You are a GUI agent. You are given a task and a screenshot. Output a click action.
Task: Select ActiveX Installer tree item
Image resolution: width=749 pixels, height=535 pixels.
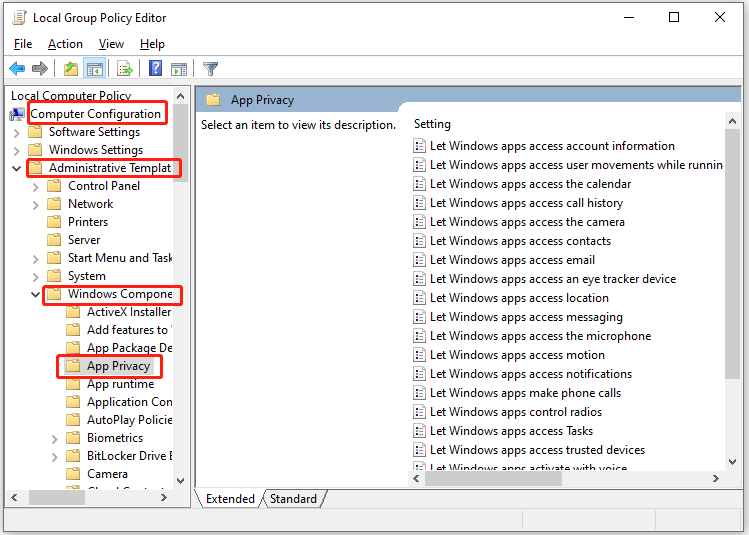click(x=129, y=312)
